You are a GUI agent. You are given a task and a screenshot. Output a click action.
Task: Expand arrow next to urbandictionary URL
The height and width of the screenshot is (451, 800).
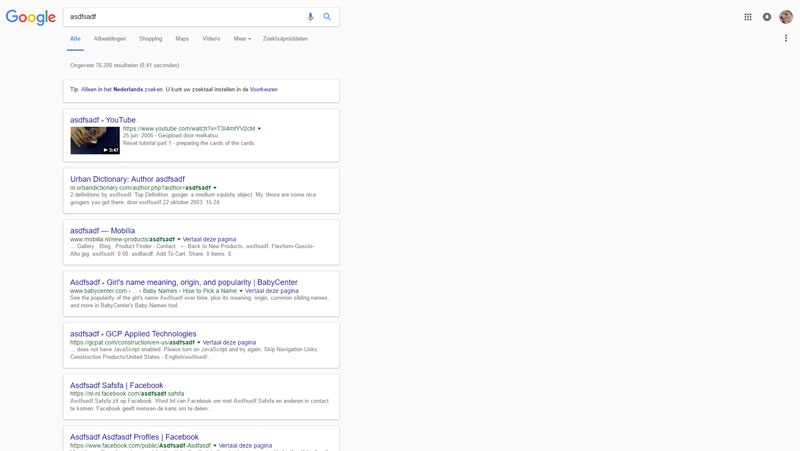point(215,188)
